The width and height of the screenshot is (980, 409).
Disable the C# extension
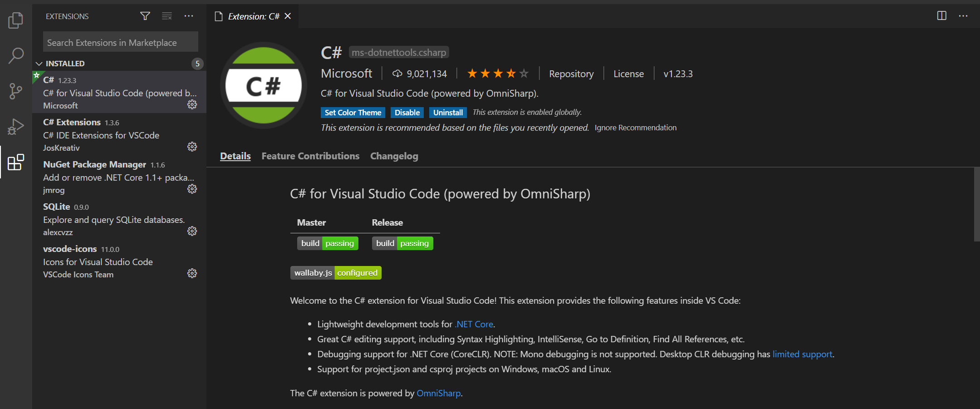[x=407, y=113]
